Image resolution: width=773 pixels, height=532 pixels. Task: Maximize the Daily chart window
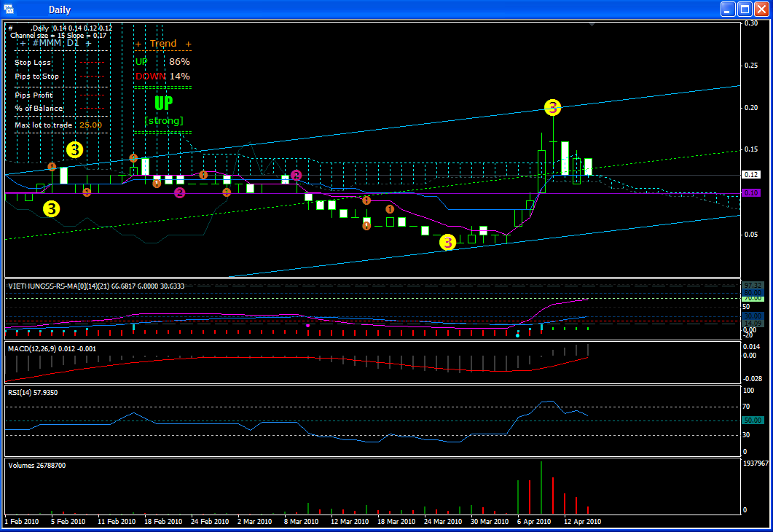pyautogui.click(x=745, y=9)
